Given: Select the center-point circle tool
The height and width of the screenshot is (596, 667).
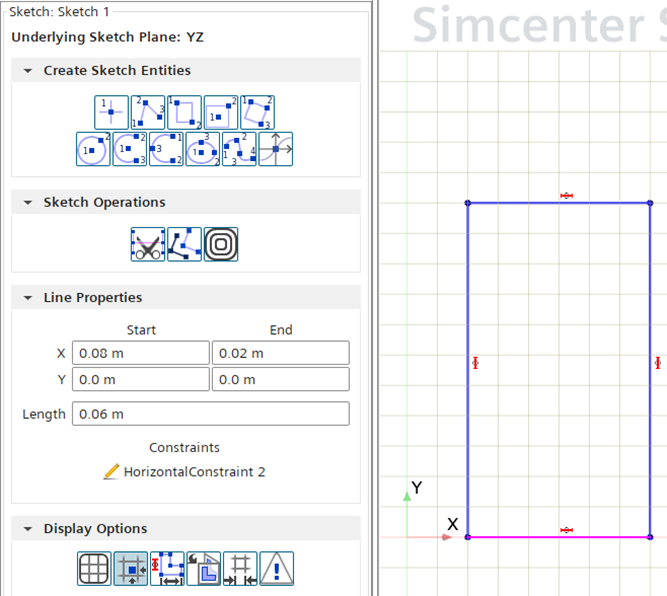Looking at the screenshot, I should pyautogui.click(x=93, y=149).
